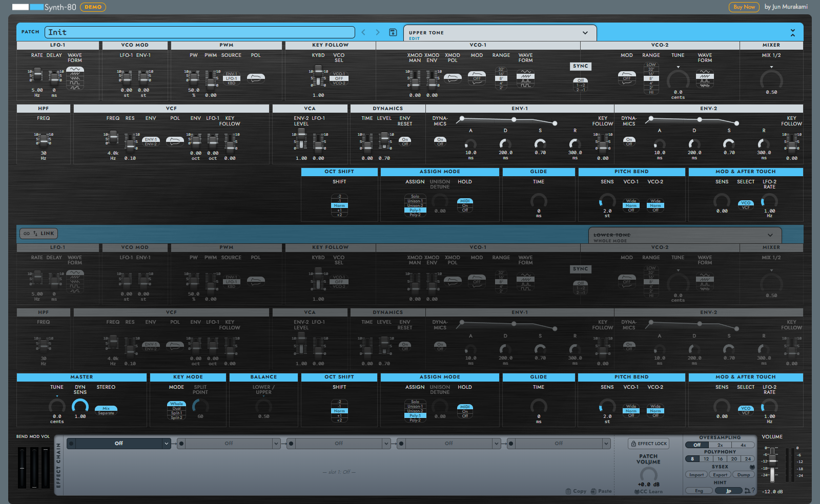Set oversampling to 2x
This screenshot has height=504, width=820.
(720, 445)
